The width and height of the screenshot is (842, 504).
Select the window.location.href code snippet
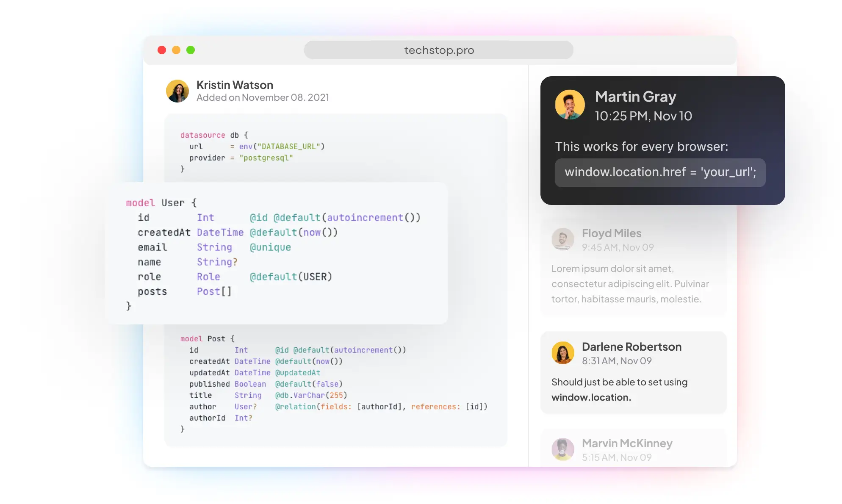click(660, 172)
